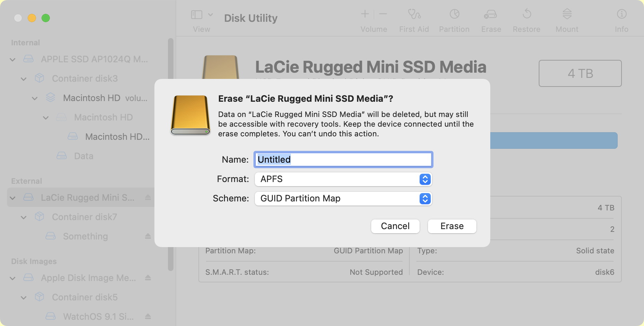Click the Mount toolbar icon

pyautogui.click(x=567, y=14)
